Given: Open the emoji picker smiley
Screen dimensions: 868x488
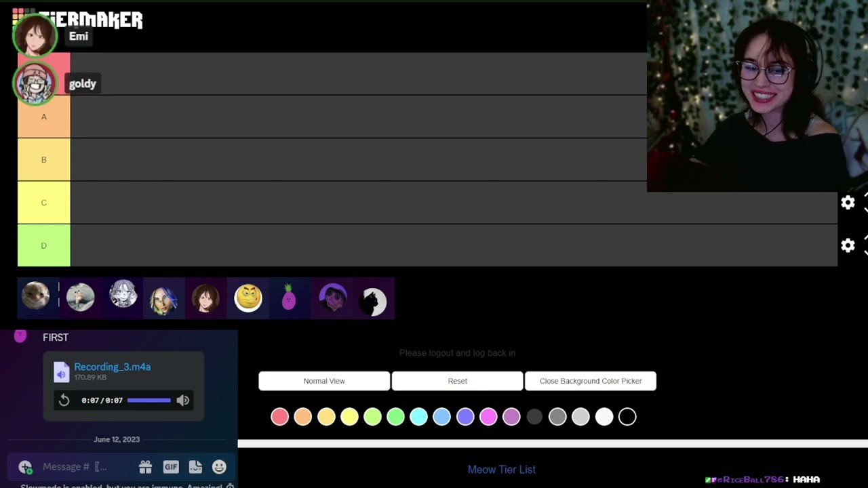Looking at the screenshot, I should pos(219,466).
